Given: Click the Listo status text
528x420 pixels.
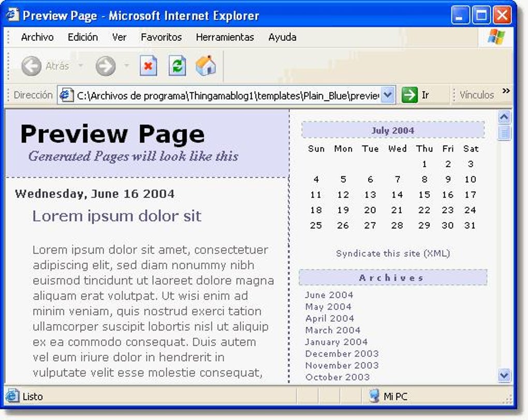Looking at the screenshot, I should (33, 396).
